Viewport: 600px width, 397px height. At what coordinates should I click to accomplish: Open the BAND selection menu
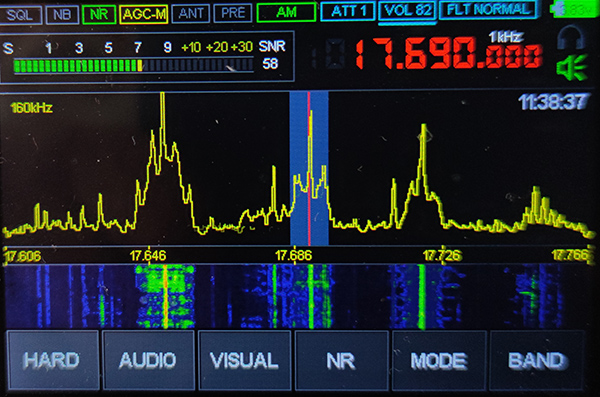537,360
